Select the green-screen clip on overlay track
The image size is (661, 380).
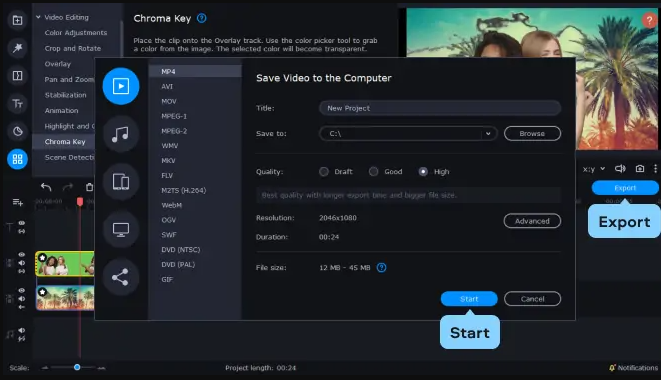pyautogui.click(x=65, y=264)
